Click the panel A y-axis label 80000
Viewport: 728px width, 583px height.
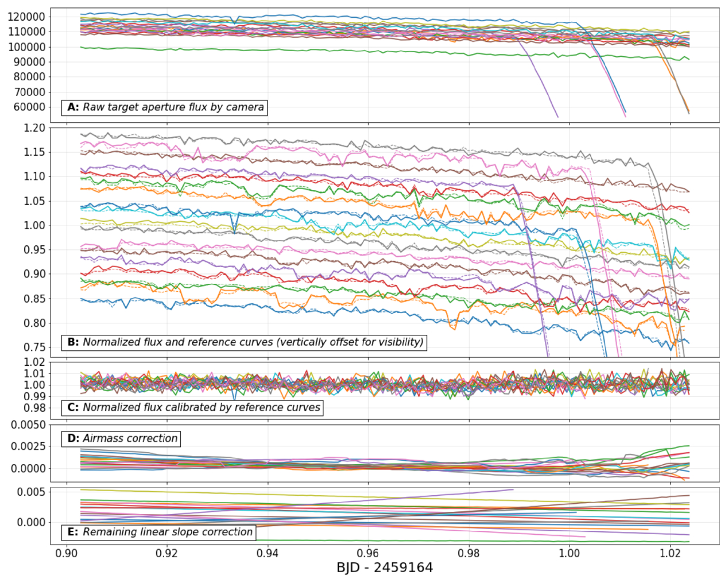pyautogui.click(x=29, y=77)
